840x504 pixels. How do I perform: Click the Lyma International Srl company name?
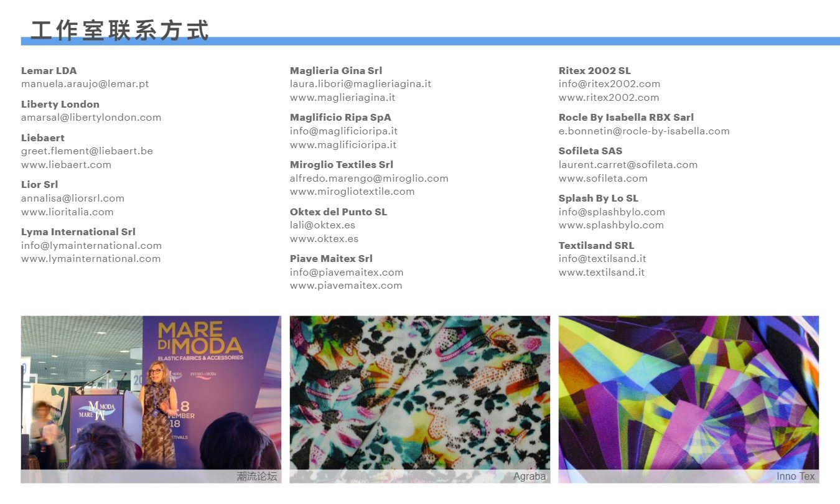(78, 232)
